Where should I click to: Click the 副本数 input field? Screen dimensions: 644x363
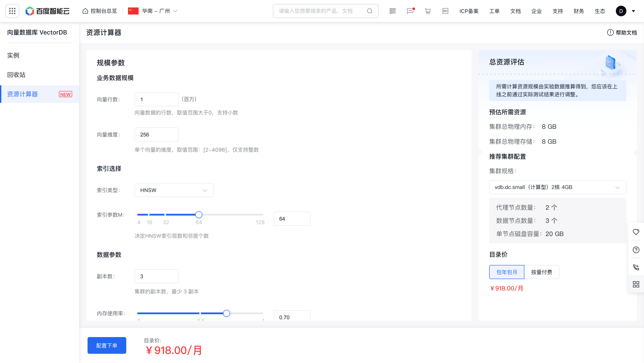pos(157,276)
